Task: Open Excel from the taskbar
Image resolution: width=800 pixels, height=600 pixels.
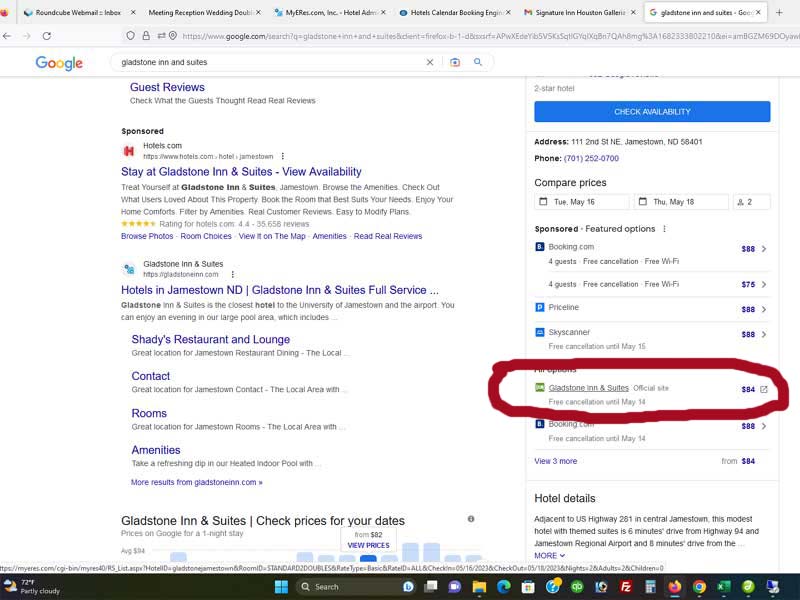Action: pyautogui.click(x=723, y=587)
